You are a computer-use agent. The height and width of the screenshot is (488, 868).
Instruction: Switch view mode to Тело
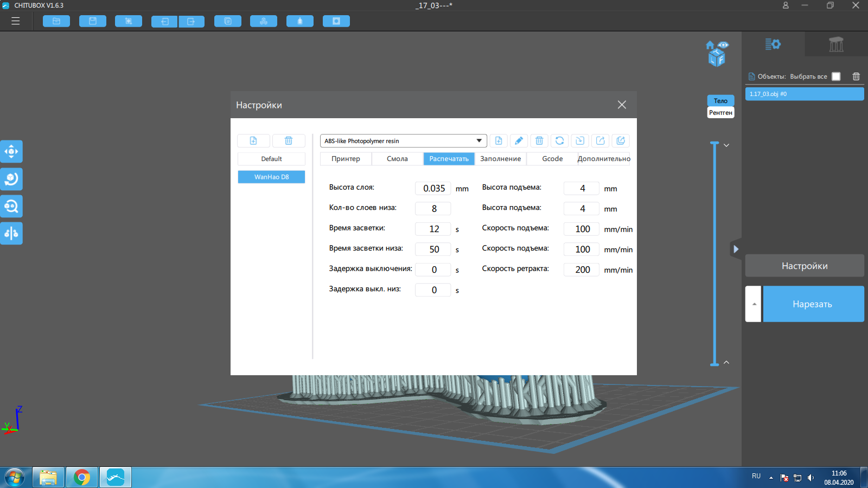tap(720, 101)
